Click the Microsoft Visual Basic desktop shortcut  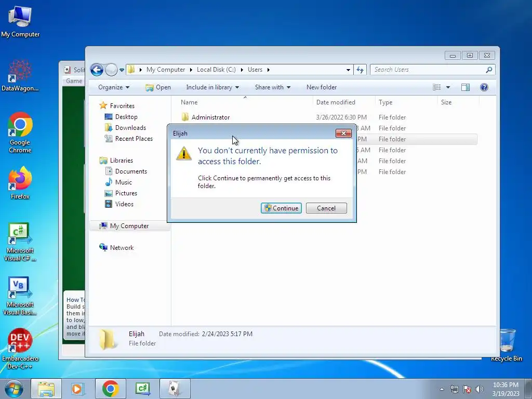point(20,296)
